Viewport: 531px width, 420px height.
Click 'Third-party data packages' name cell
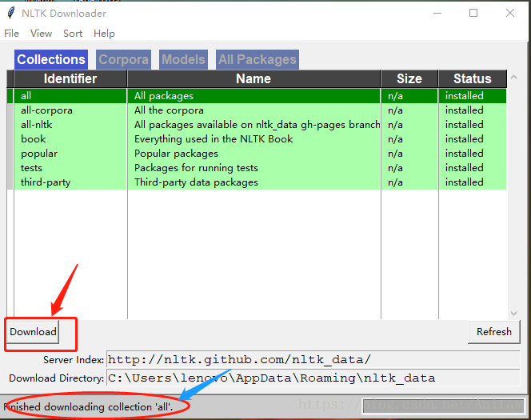coord(196,182)
